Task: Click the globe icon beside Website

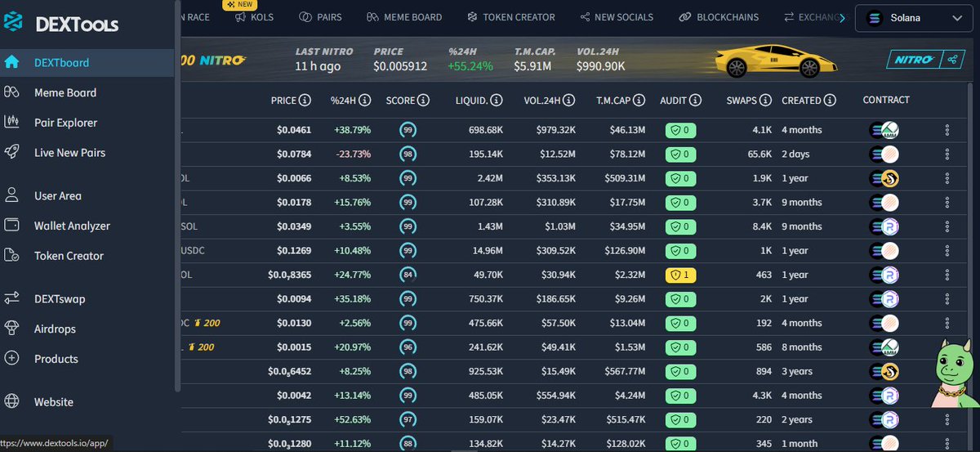Action: 12,402
